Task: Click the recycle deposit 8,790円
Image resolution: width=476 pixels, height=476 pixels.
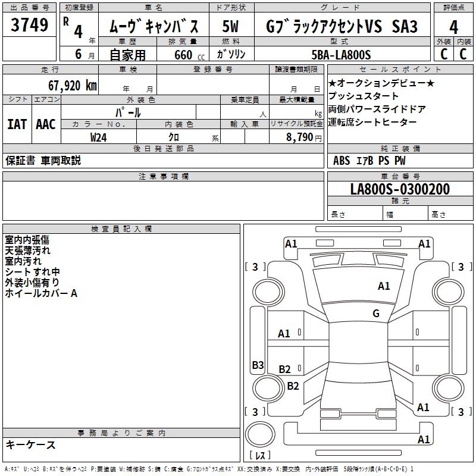Action: 304,137
